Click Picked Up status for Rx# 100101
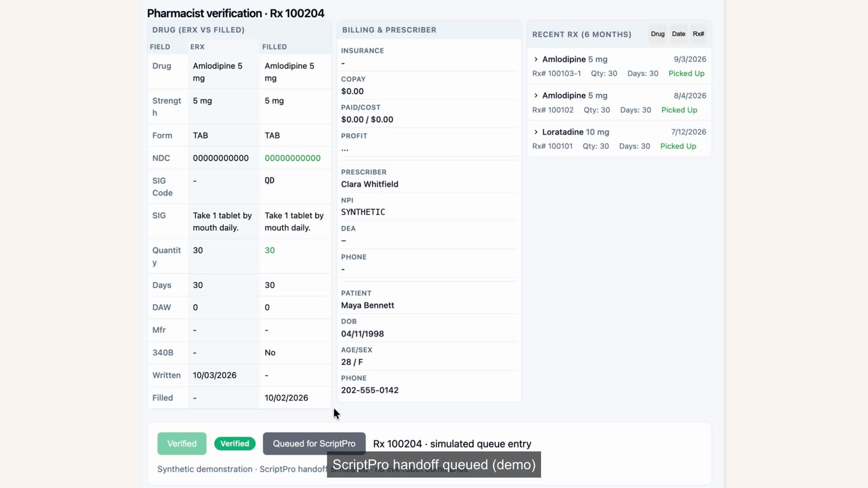 (678, 146)
